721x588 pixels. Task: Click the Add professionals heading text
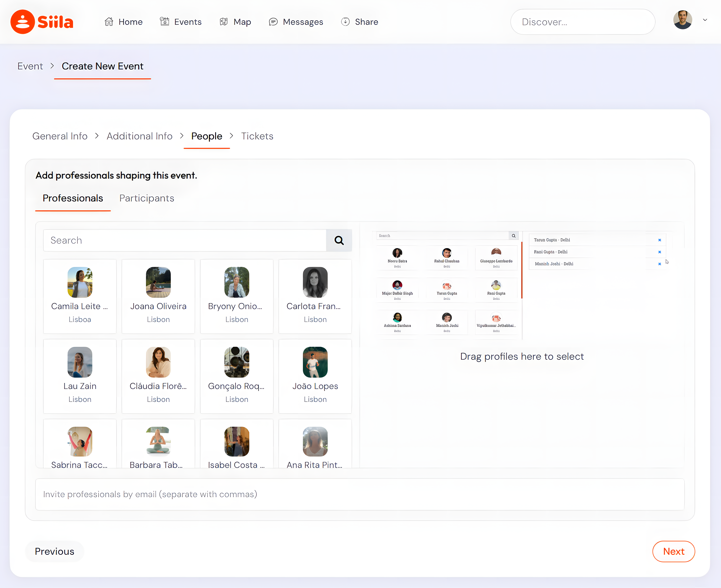coord(116,175)
